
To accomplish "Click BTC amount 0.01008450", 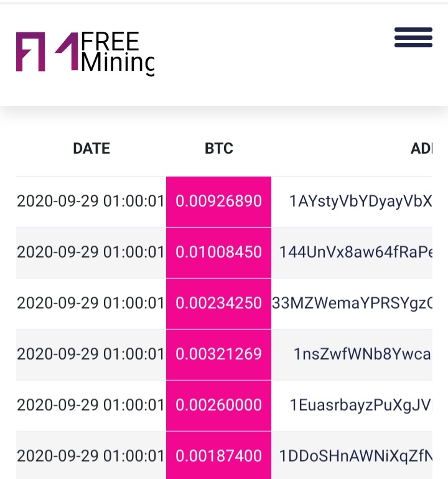I will click(219, 253).
